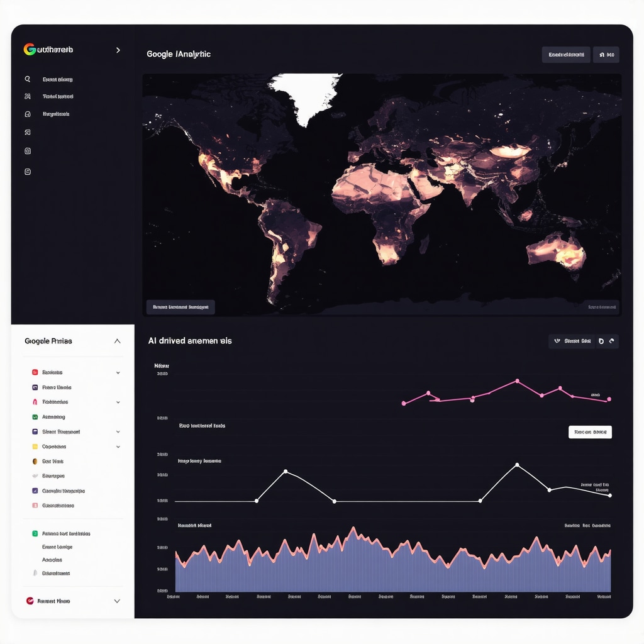Click the Google /Analytic page title

(179, 54)
